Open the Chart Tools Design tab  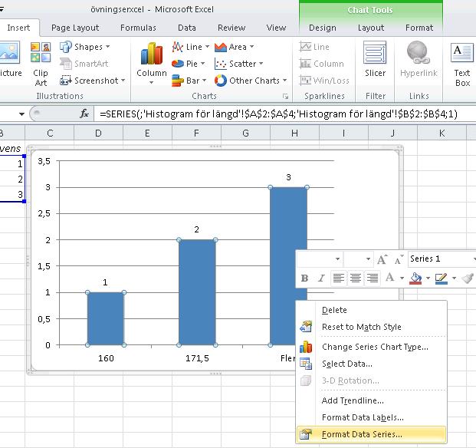323,28
